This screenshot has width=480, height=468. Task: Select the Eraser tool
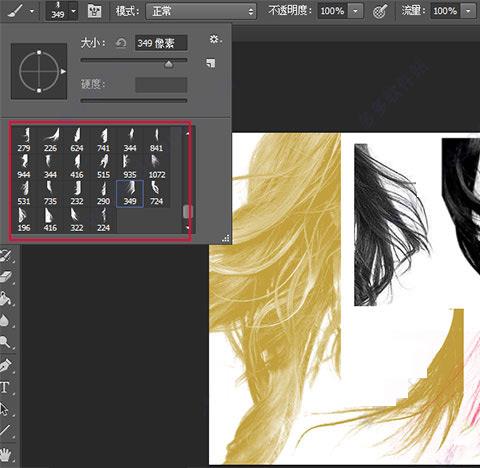point(6,277)
